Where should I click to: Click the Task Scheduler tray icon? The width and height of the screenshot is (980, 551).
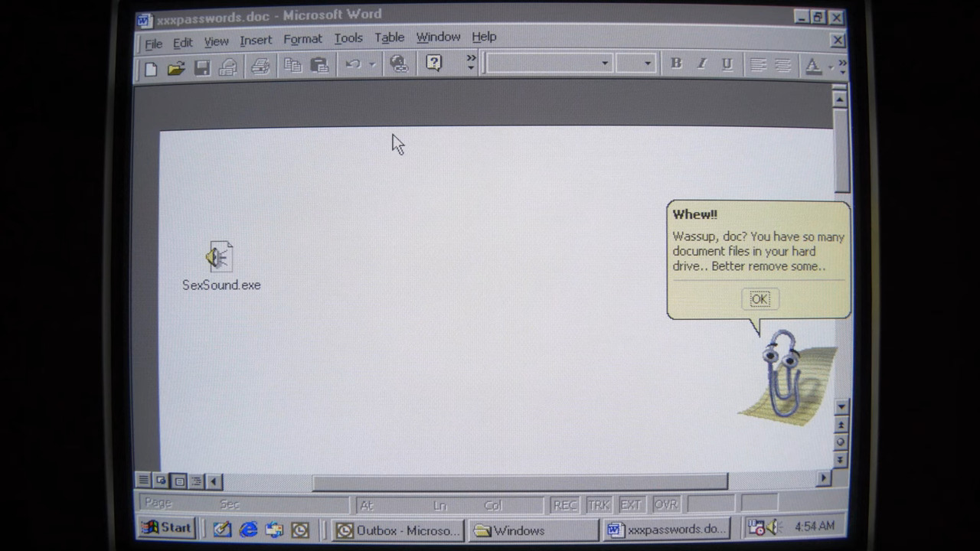point(756,527)
